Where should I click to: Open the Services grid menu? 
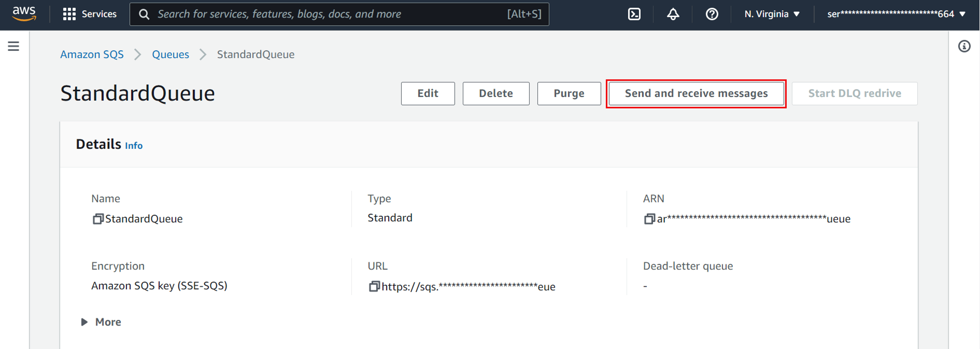69,14
